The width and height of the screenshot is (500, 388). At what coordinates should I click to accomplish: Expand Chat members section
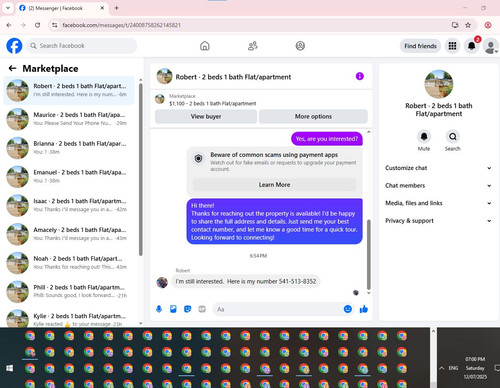pyautogui.click(x=438, y=186)
